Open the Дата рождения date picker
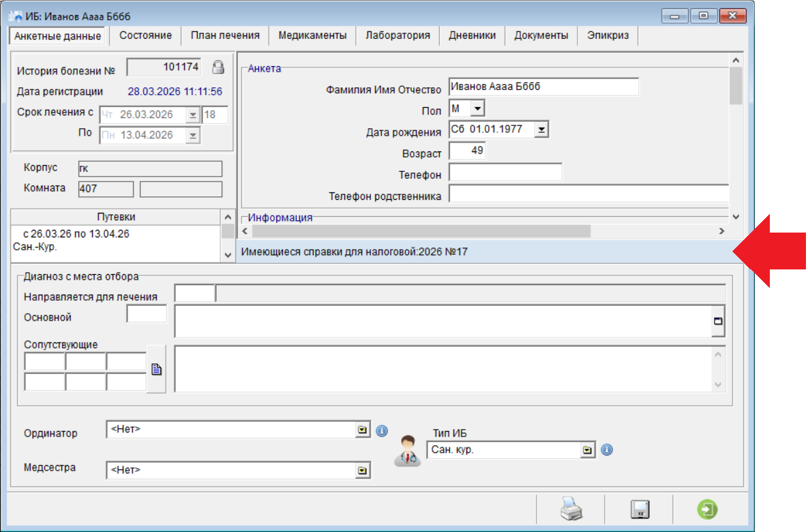Image resolution: width=808 pixels, height=532 pixels. (x=541, y=130)
